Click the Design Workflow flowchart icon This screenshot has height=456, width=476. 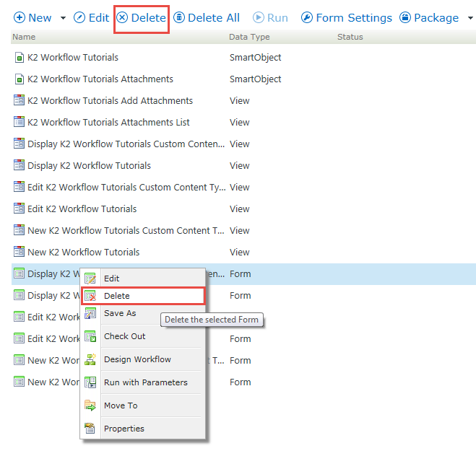coord(90,359)
